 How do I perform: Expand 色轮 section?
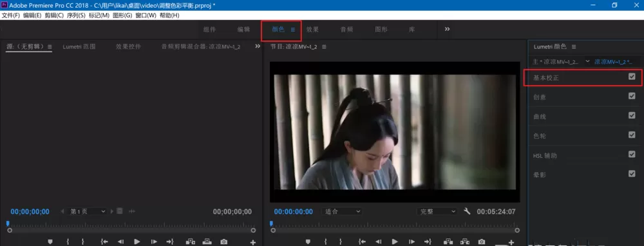[539, 136]
